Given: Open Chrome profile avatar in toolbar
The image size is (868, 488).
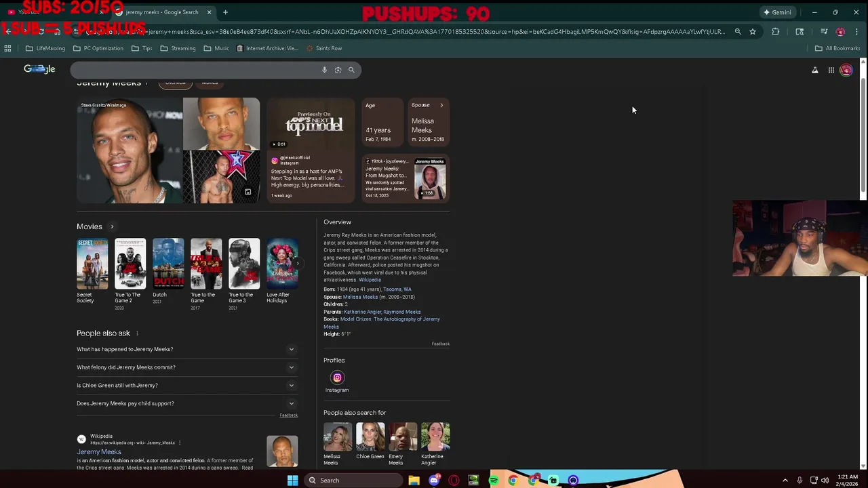Looking at the screenshot, I should coord(840,32).
